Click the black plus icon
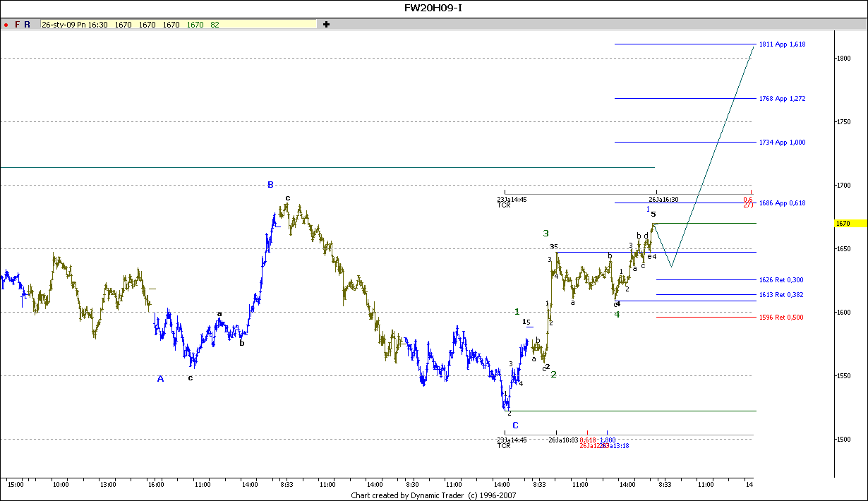Viewport: 868px width, 501px height. click(326, 24)
